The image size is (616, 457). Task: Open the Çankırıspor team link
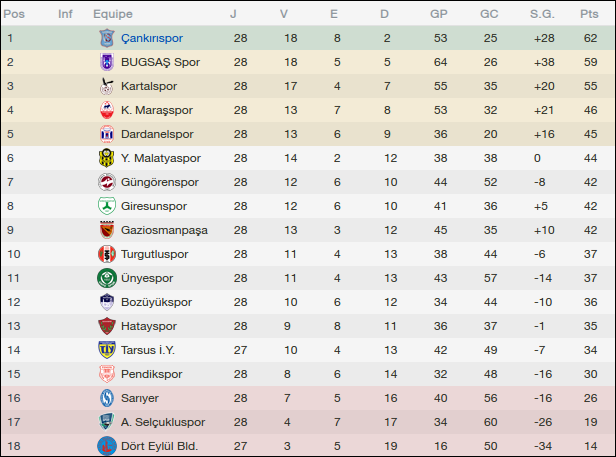point(151,38)
